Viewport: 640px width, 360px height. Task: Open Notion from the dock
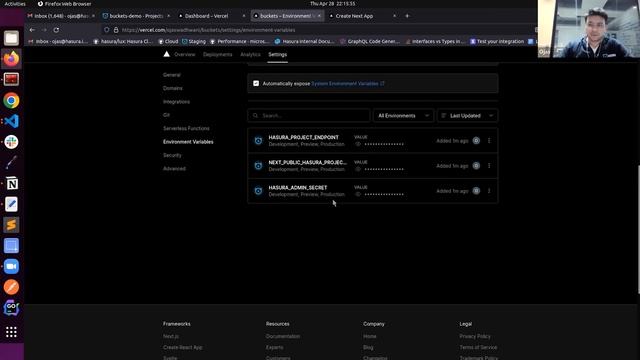[x=11, y=184]
